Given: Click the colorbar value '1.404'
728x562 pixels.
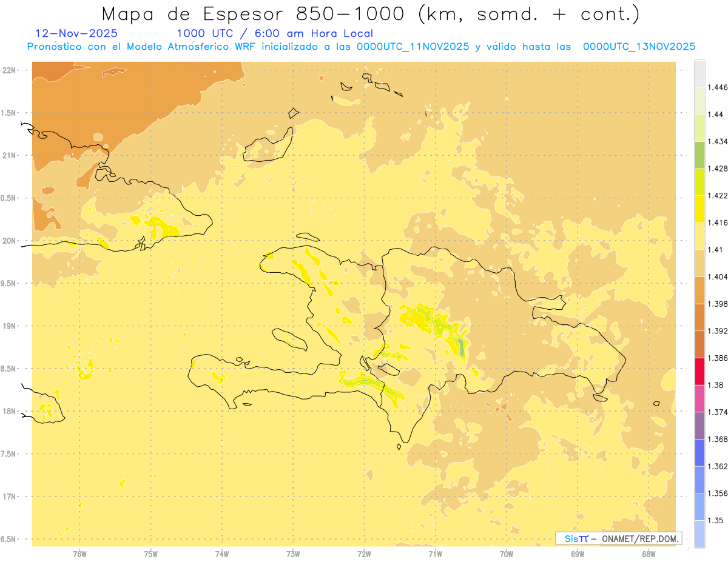Looking at the screenshot, I should pos(719,276).
